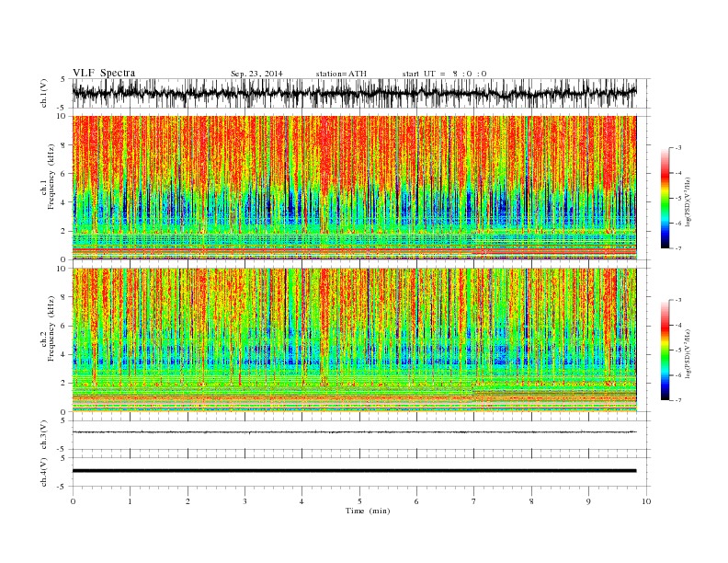Image resolution: width=728 pixels, height=563 pixels.
Task: Click the ch.1 colorbar "-3" tick label
Action: (678, 148)
